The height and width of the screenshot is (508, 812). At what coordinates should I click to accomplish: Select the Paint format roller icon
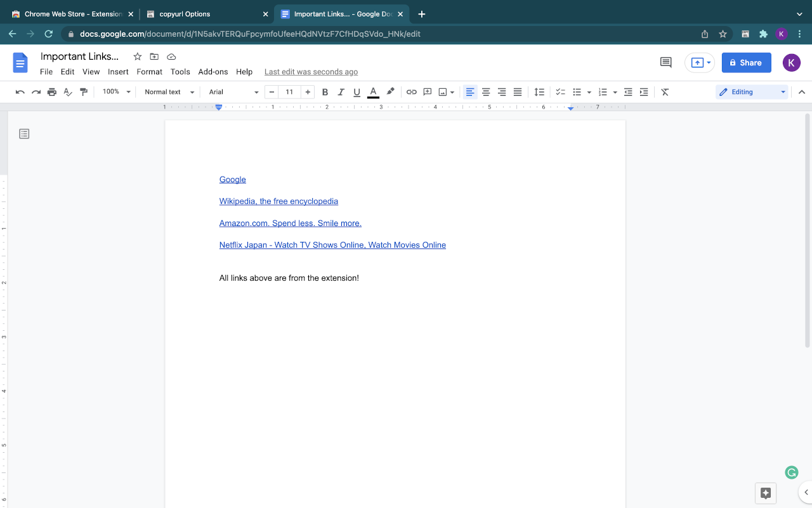84,92
